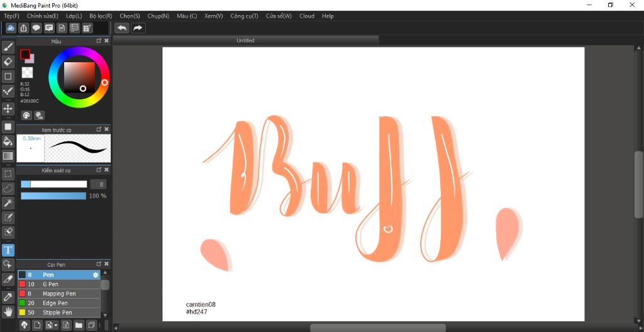Select the Eraser tool

click(x=8, y=62)
